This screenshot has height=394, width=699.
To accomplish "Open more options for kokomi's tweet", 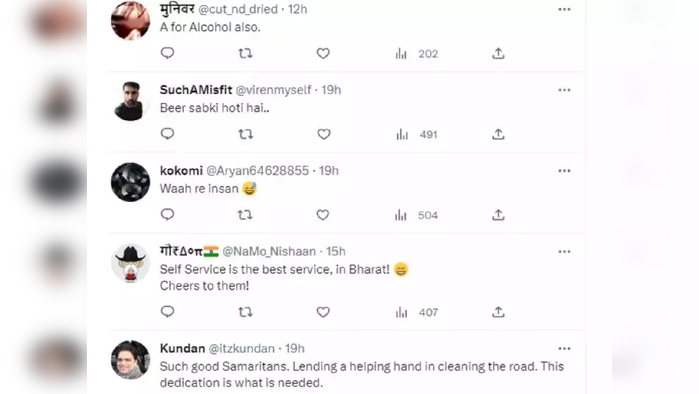I will pos(564,171).
